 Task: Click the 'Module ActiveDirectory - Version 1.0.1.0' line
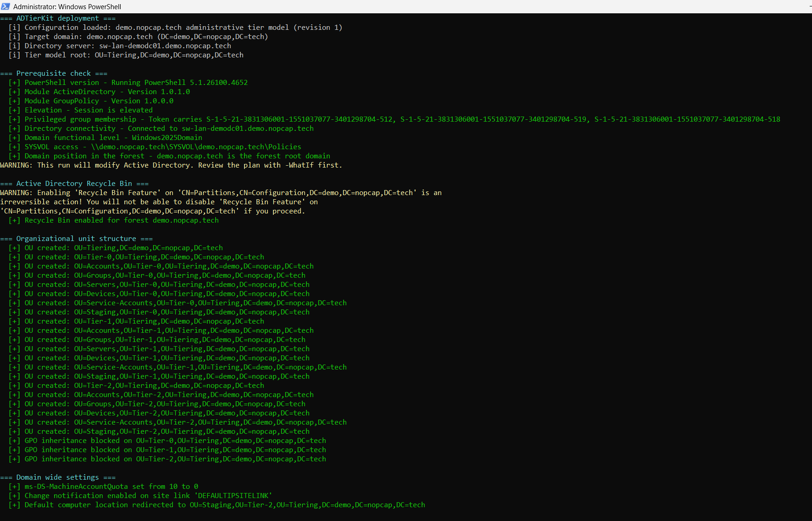pos(99,92)
